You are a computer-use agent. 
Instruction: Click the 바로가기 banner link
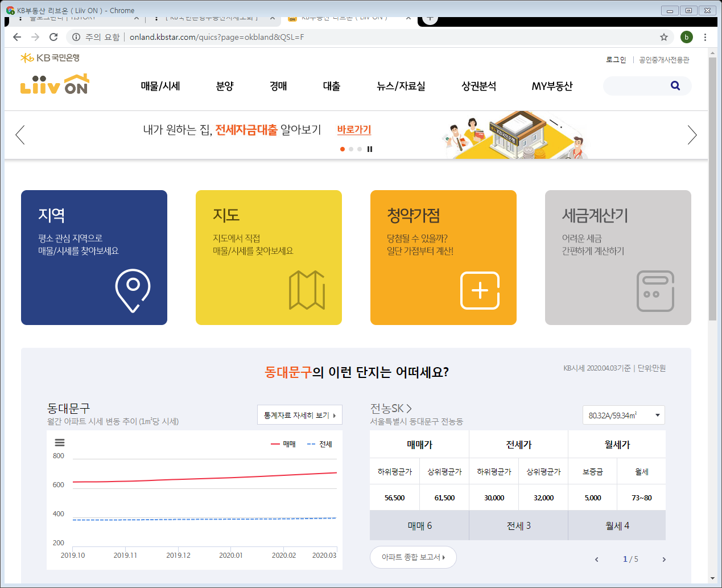tap(354, 130)
